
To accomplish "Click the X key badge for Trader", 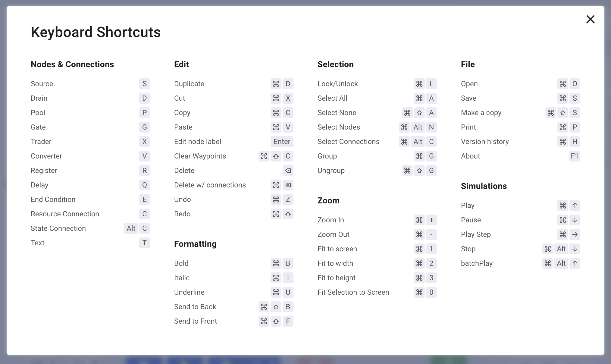I will [x=145, y=142].
